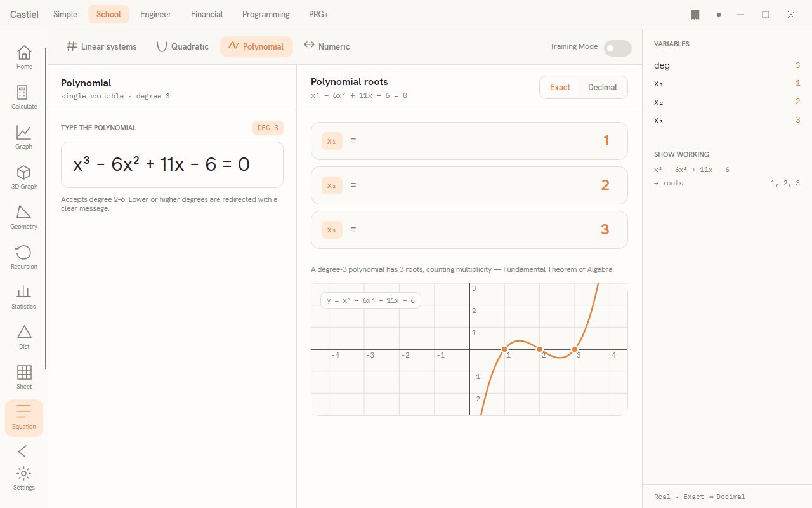Open Quadratic solver tab
The width and height of the screenshot is (812, 508).
(x=183, y=46)
